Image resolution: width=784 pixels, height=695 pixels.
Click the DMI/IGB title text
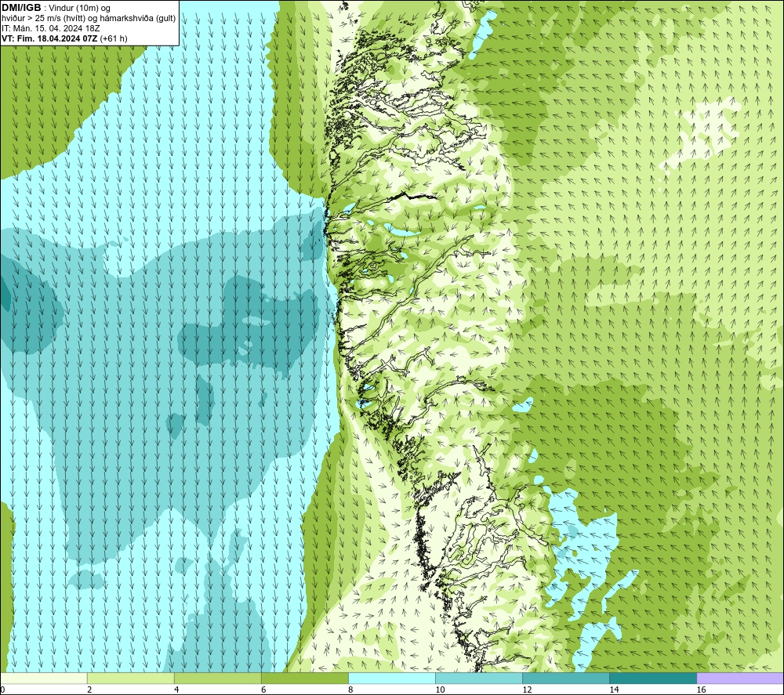pos(21,8)
